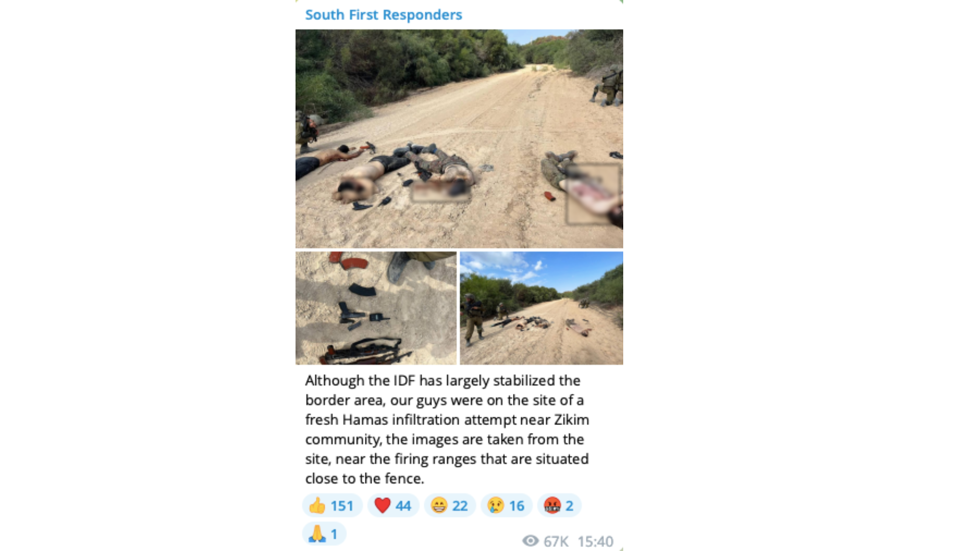Image resolution: width=980 pixels, height=551 pixels.
Task: Click the eye views icon
Action: point(530,541)
